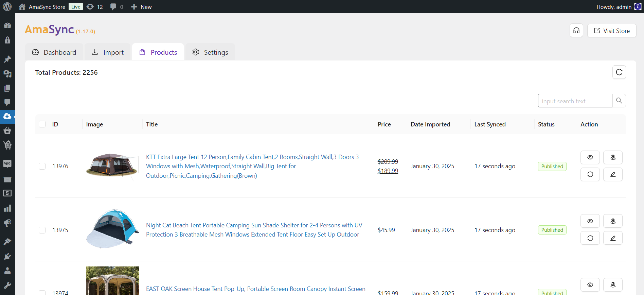
Task: View product 13976 with eye icon
Action: click(590, 157)
